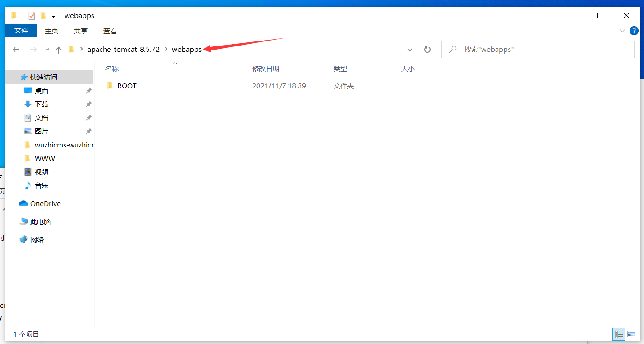
Task: Go back with the back arrow
Action: click(16, 50)
